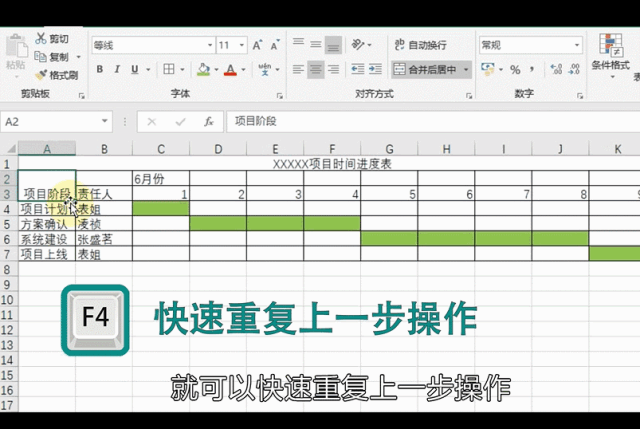The width and height of the screenshot is (640, 429).
Task: Open the Clipboard (剪贴板) dialog launcher
Action: (82, 96)
